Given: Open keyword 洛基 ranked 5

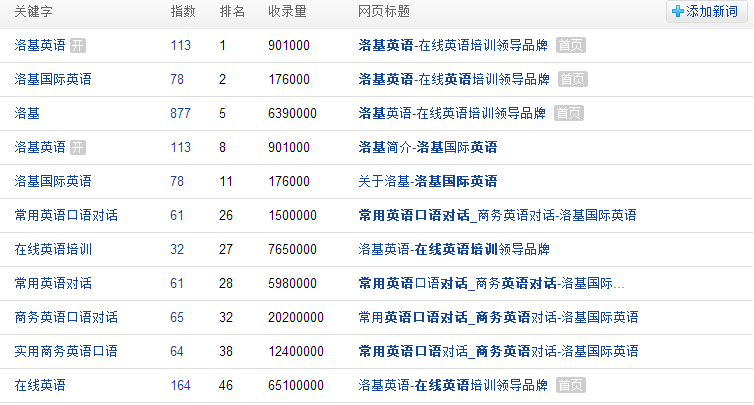Looking at the screenshot, I should [x=27, y=113].
